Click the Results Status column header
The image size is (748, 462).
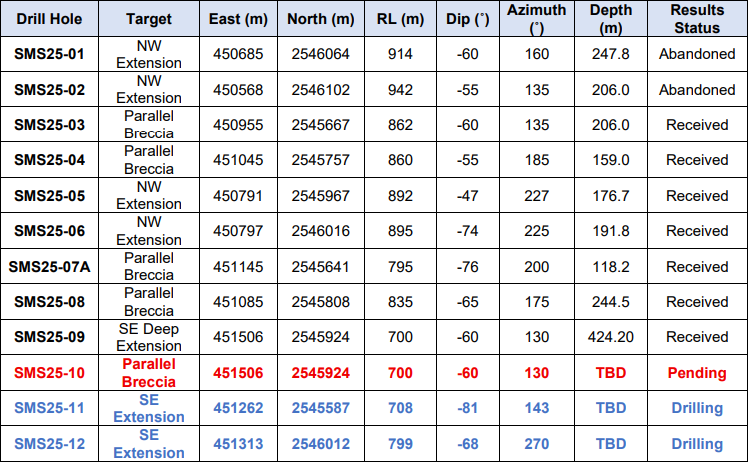click(x=697, y=19)
